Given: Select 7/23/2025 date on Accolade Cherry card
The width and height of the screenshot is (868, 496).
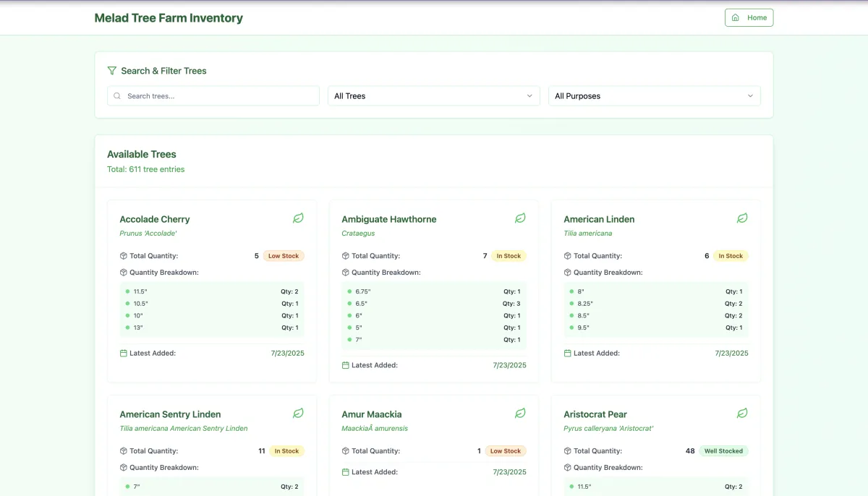Looking at the screenshot, I should 288,354.
